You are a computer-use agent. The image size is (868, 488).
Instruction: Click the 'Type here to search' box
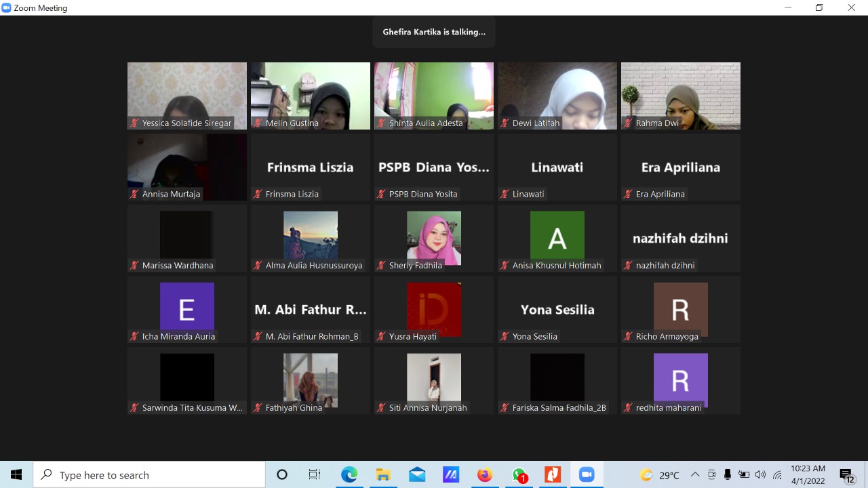click(x=149, y=475)
